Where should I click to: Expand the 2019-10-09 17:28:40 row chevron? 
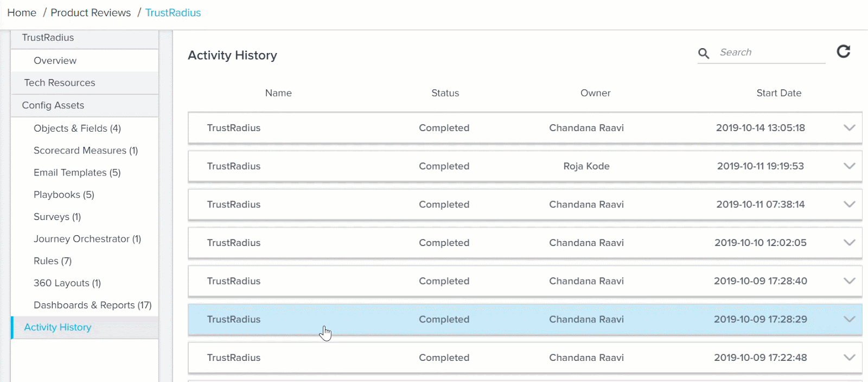[x=850, y=281]
